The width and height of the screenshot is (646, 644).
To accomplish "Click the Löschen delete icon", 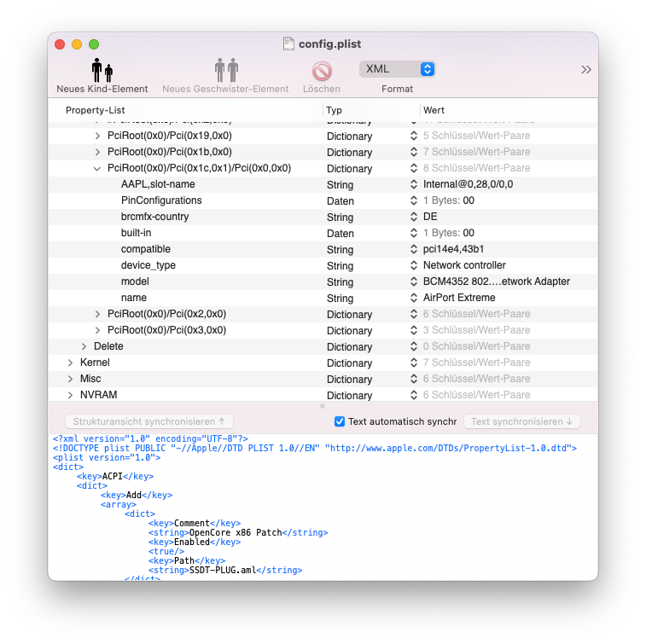I will [x=322, y=71].
